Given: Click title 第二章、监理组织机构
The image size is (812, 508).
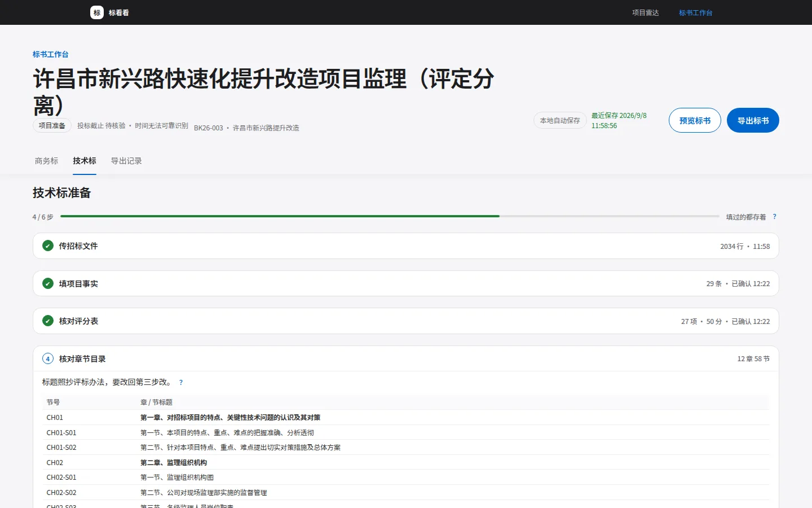Looking at the screenshot, I should [x=174, y=462].
